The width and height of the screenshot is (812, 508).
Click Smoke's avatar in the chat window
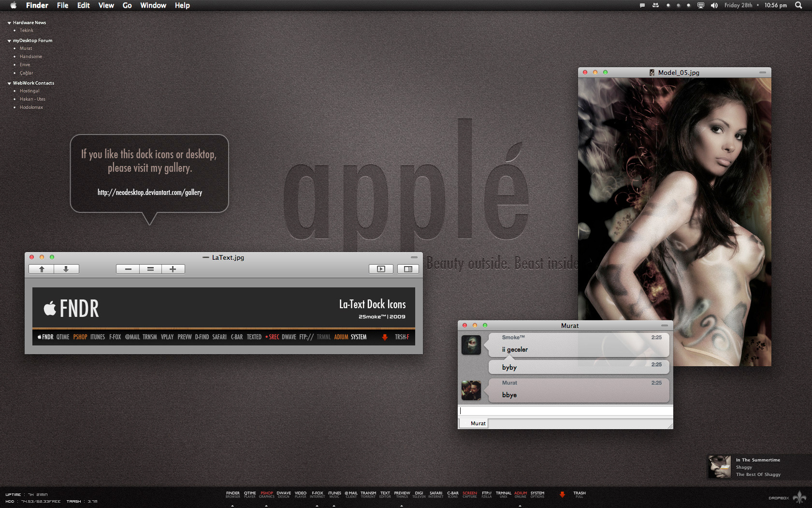pyautogui.click(x=471, y=345)
